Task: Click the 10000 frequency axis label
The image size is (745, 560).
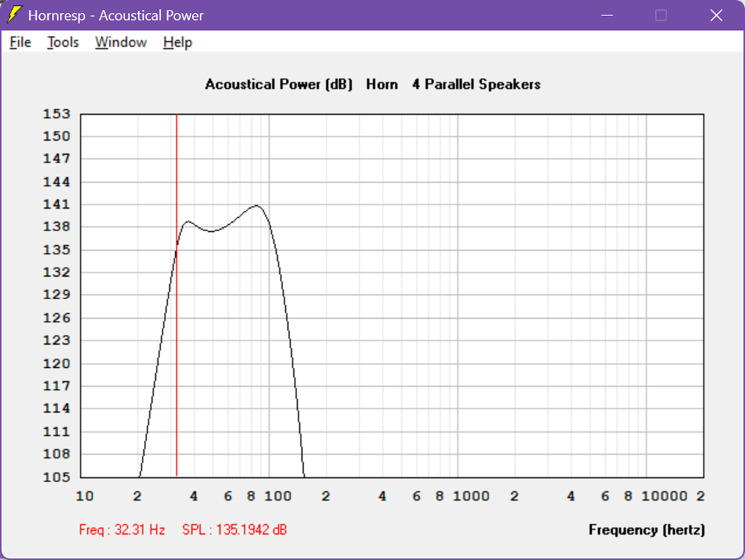Action: point(664,496)
